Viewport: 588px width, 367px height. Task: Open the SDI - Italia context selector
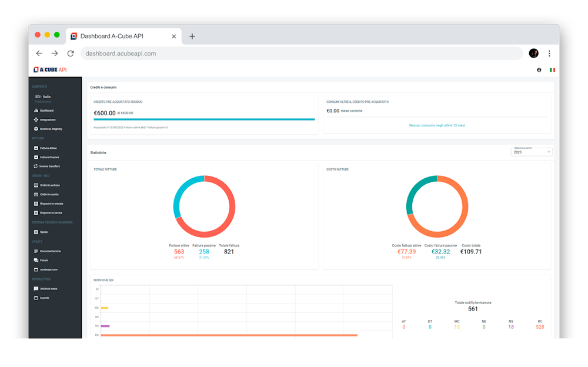43,98
